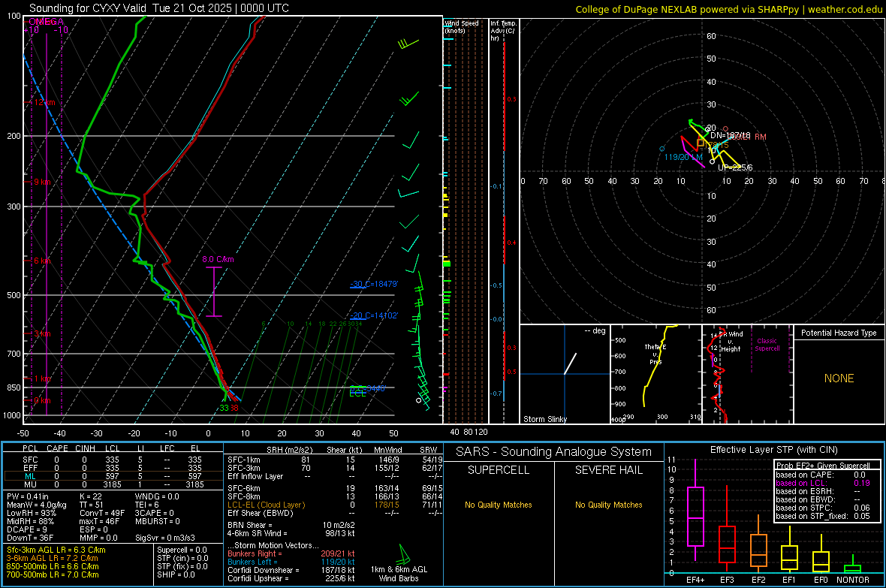The width and height of the screenshot is (886, 588).
Task: Click the 8.0 C/km lapse rate label
Action: pyautogui.click(x=218, y=260)
